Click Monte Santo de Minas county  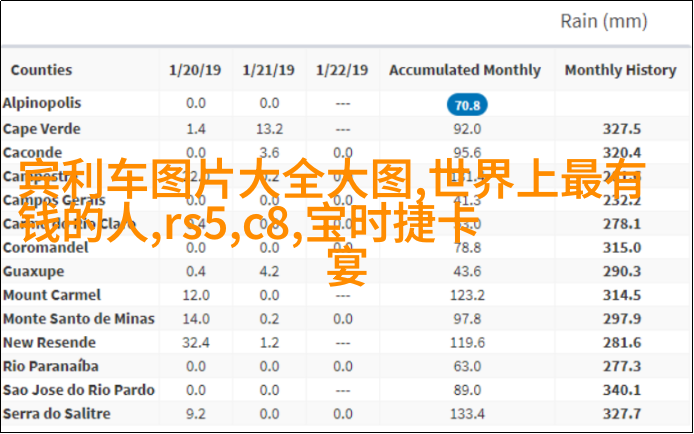point(78,319)
